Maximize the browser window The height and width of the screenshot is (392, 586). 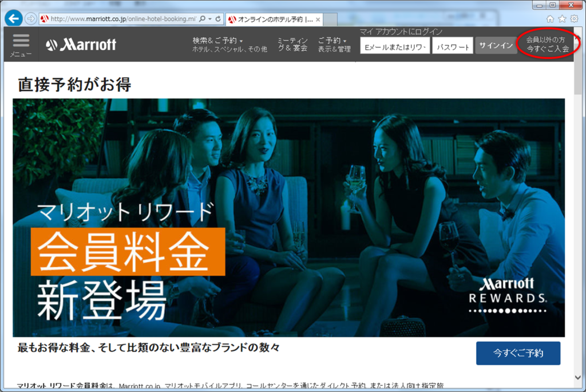pos(552,5)
